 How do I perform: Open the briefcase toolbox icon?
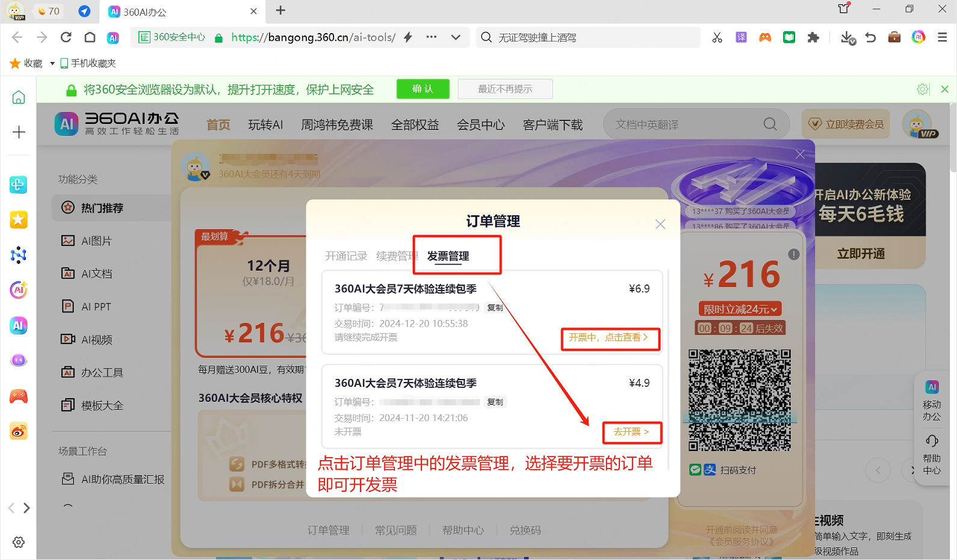[894, 37]
